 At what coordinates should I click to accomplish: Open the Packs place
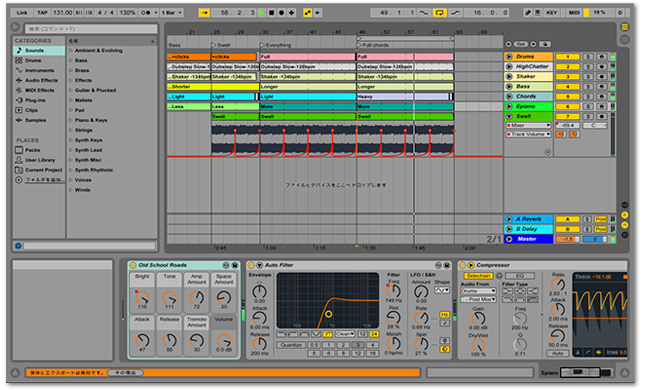click(x=39, y=150)
